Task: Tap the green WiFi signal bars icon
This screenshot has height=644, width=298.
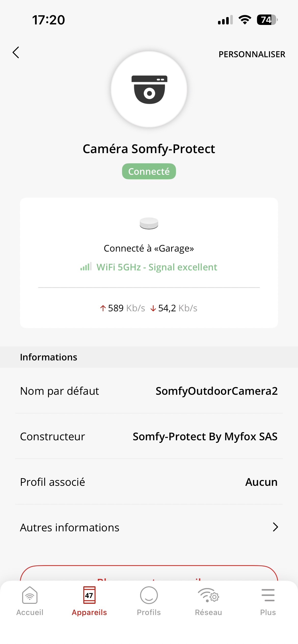Action: pyautogui.click(x=86, y=267)
